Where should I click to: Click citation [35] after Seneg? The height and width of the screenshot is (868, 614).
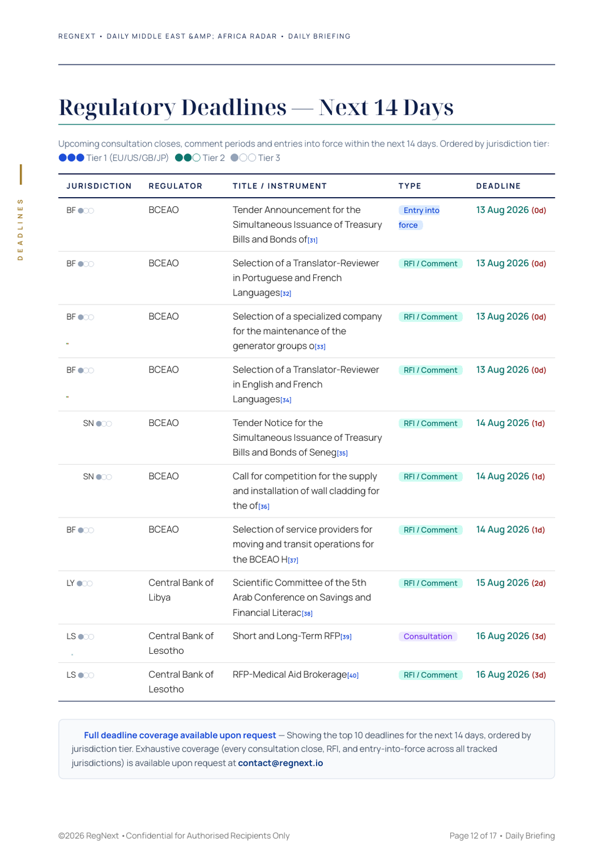[342, 453]
